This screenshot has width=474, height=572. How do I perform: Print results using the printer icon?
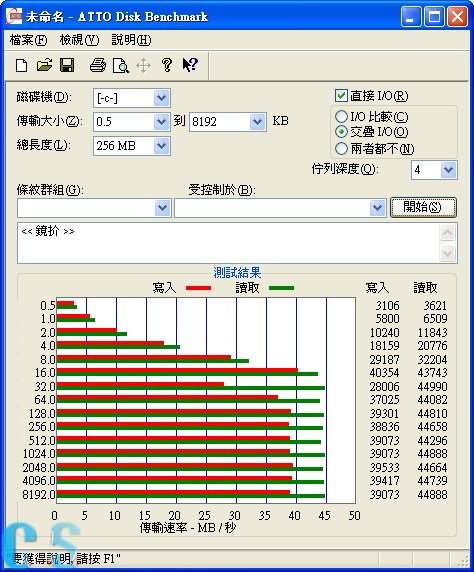(98, 65)
